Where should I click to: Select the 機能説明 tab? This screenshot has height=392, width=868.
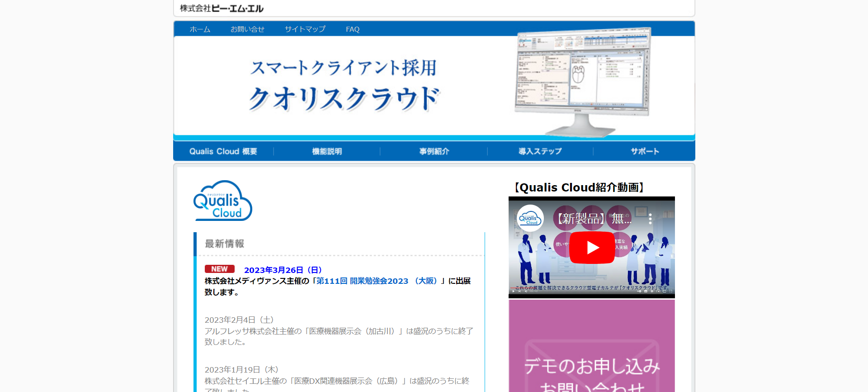(x=327, y=151)
